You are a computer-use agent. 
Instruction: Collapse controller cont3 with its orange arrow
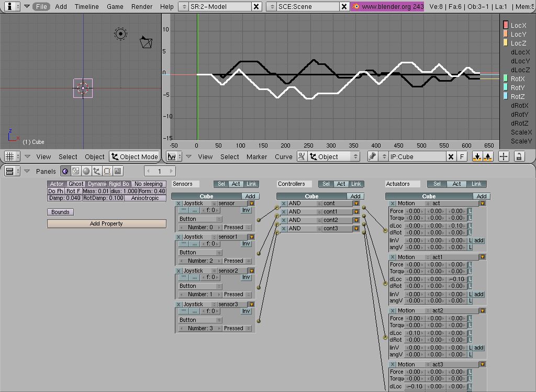[356, 228]
